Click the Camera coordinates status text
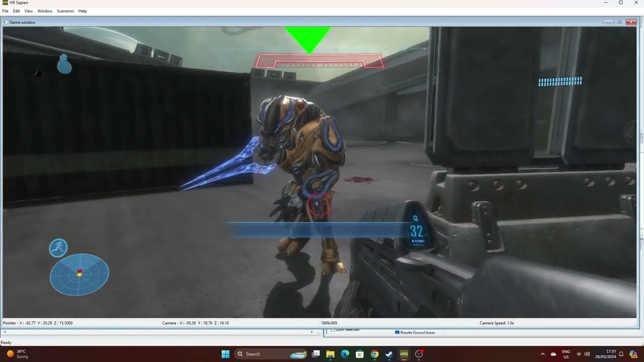 196,323
